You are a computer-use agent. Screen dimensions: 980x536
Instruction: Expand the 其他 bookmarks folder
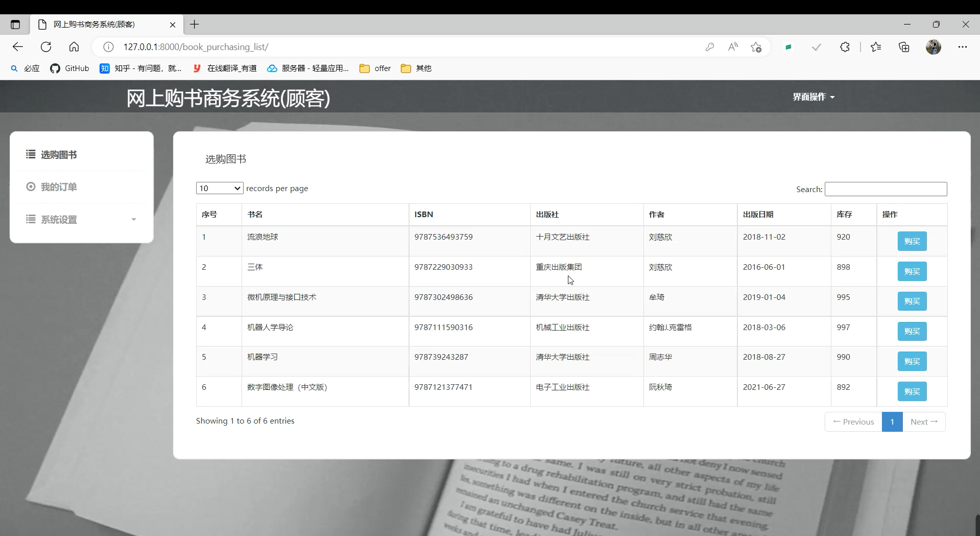[416, 68]
